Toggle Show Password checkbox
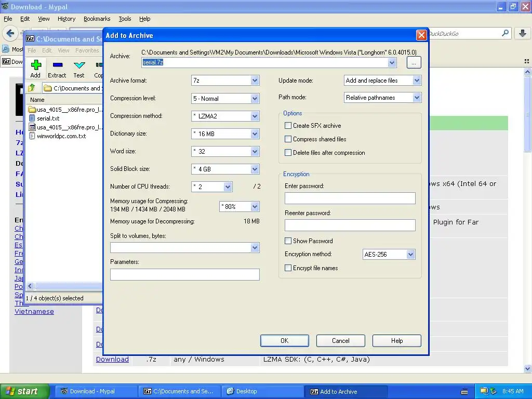The image size is (532, 399). tap(288, 241)
